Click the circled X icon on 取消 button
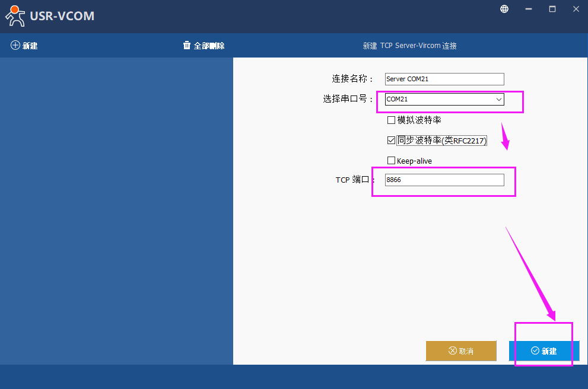 click(x=453, y=351)
